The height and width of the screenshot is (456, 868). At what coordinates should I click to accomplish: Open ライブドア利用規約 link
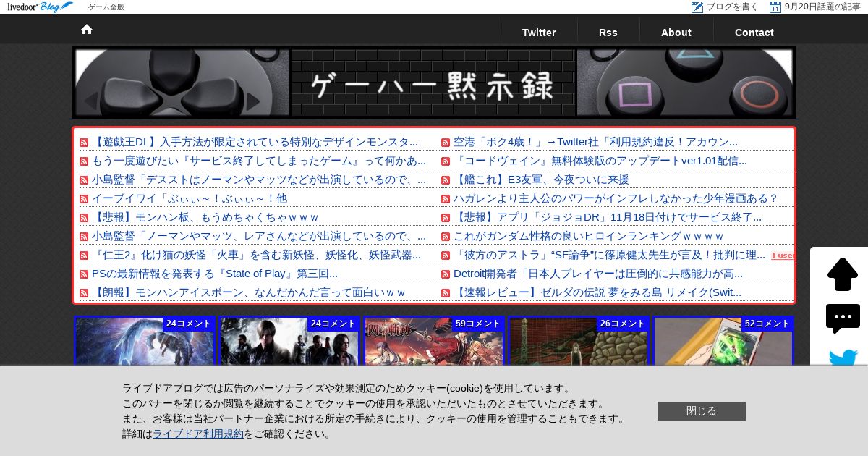(x=198, y=434)
